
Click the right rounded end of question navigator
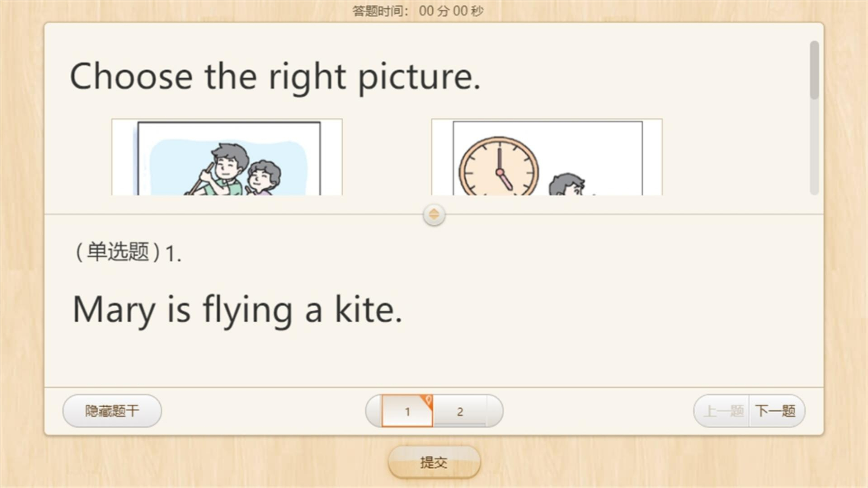coord(495,411)
